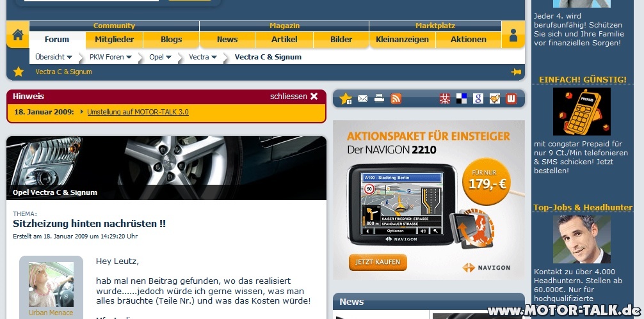Click the pin icon in the favorites bar
The image size is (644, 319).
click(516, 72)
